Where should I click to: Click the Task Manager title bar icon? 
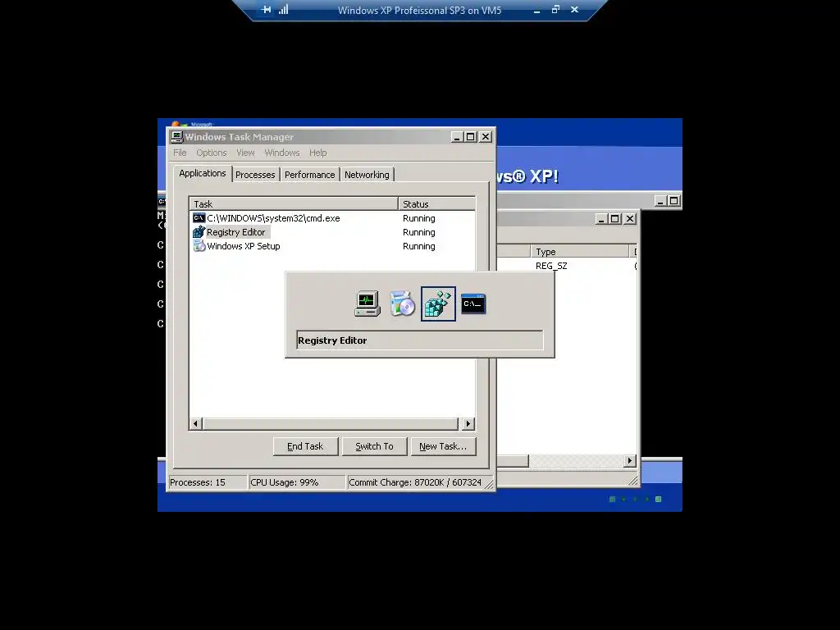[x=177, y=137]
